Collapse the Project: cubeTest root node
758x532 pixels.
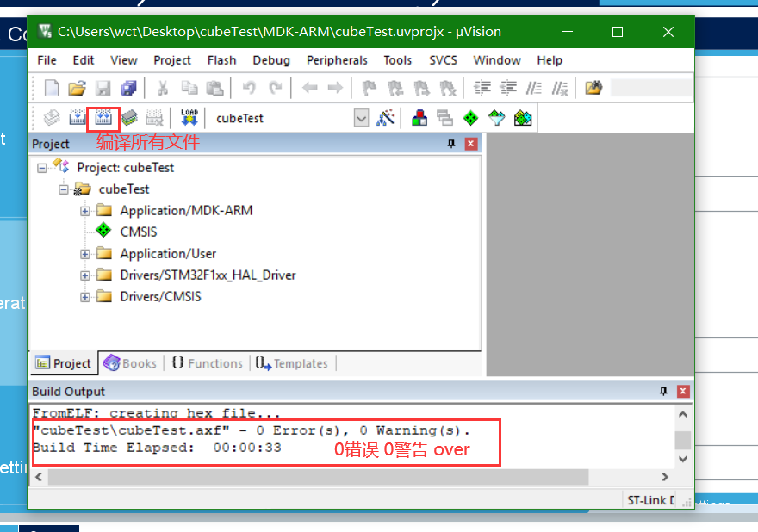pyautogui.click(x=42, y=168)
